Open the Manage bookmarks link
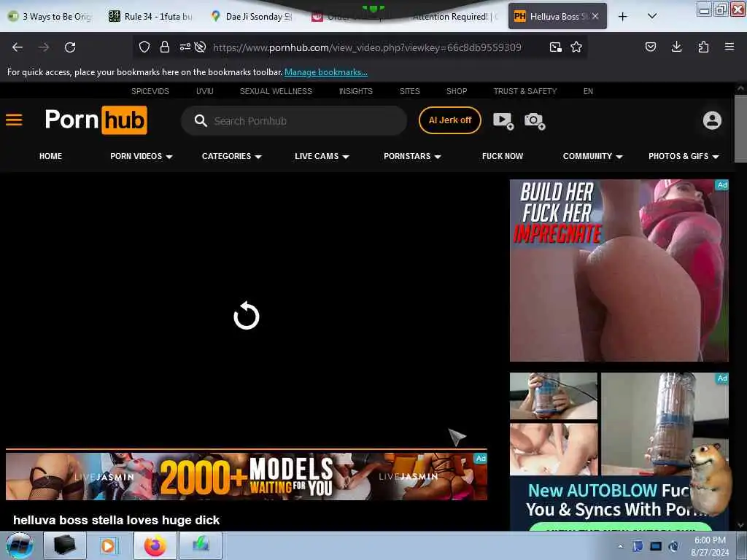Image resolution: width=747 pixels, height=560 pixels. click(x=326, y=72)
